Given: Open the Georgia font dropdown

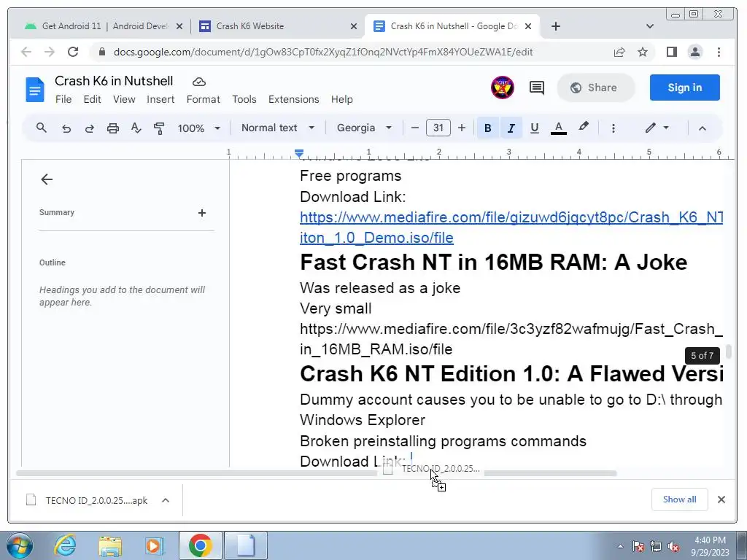Looking at the screenshot, I should [365, 128].
